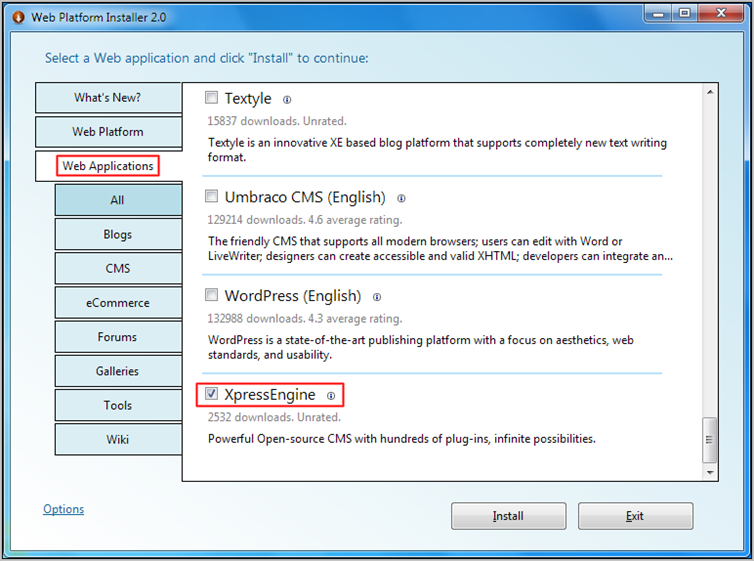Click the WordPress (English) title
754x561 pixels.
[293, 296]
